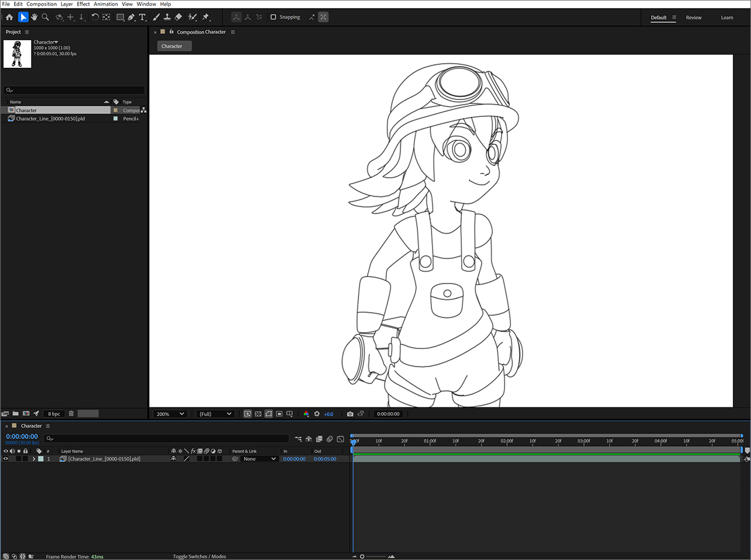Select the Roto Brush tool
The width and height of the screenshot is (751, 560).
click(192, 18)
